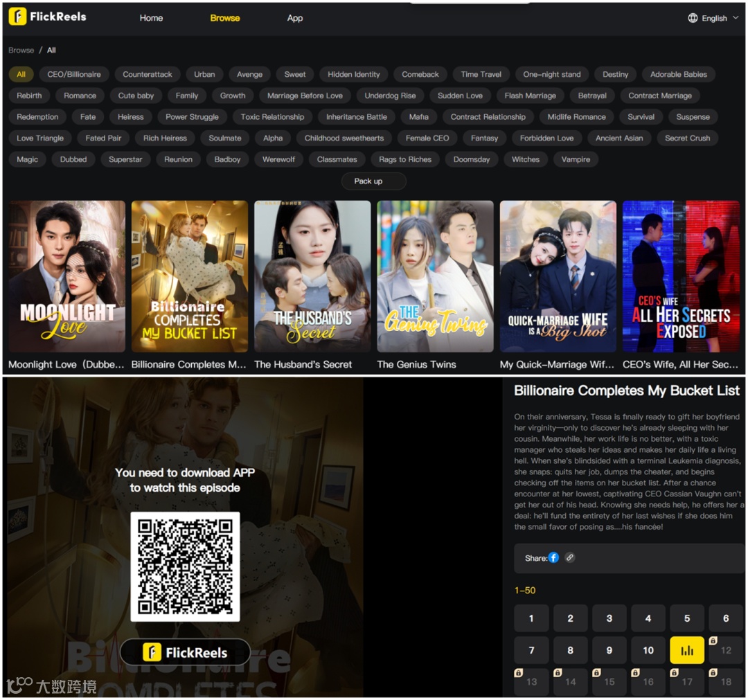Choose the Werewolf genre tag
Image resolution: width=748 pixels, height=700 pixels.
pos(278,159)
